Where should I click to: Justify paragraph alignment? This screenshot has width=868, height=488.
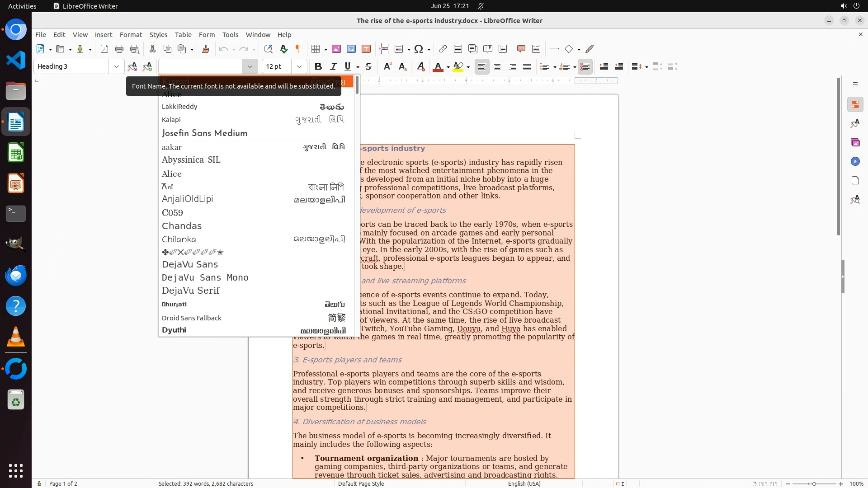click(527, 66)
